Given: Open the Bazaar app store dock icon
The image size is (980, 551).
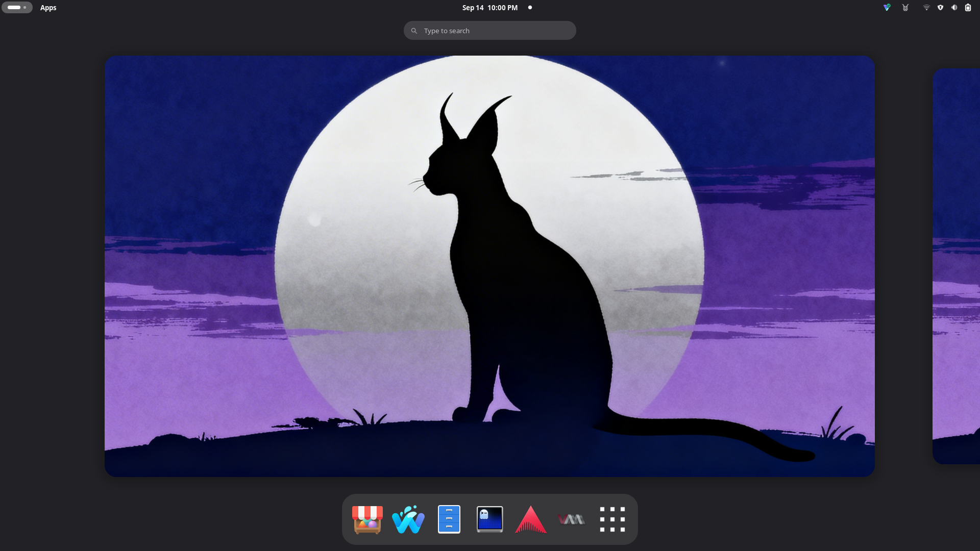Looking at the screenshot, I should (x=367, y=519).
